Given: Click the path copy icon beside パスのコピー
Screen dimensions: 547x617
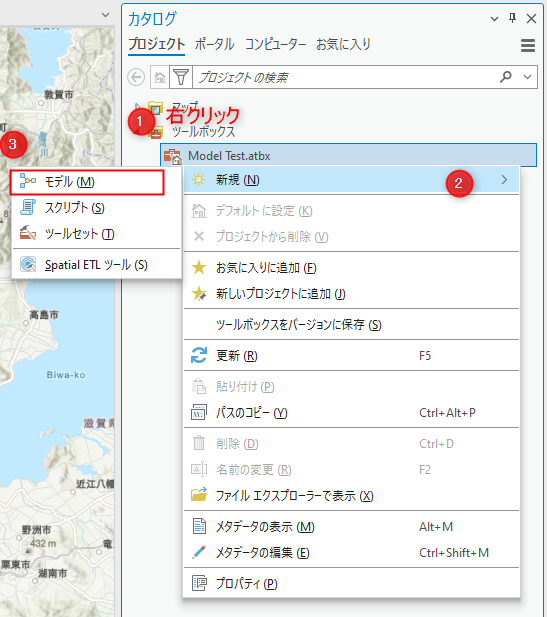Looking at the screenshot, I should (x=199, y=412).
